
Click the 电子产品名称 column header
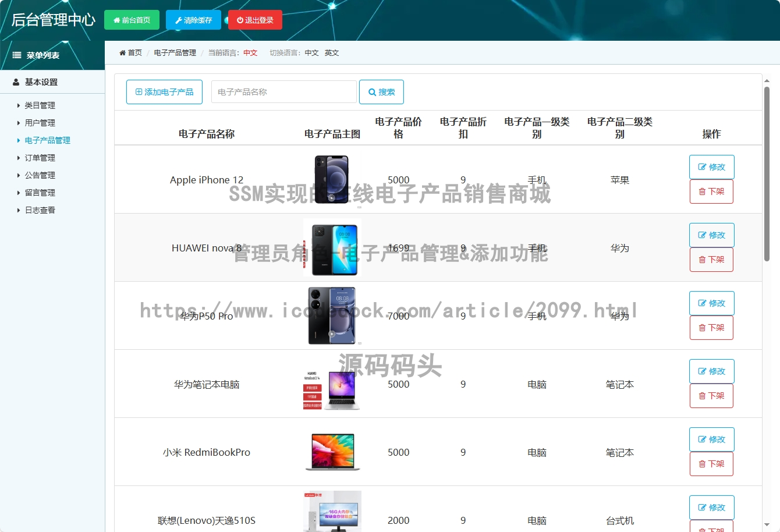tap(207, 134)
